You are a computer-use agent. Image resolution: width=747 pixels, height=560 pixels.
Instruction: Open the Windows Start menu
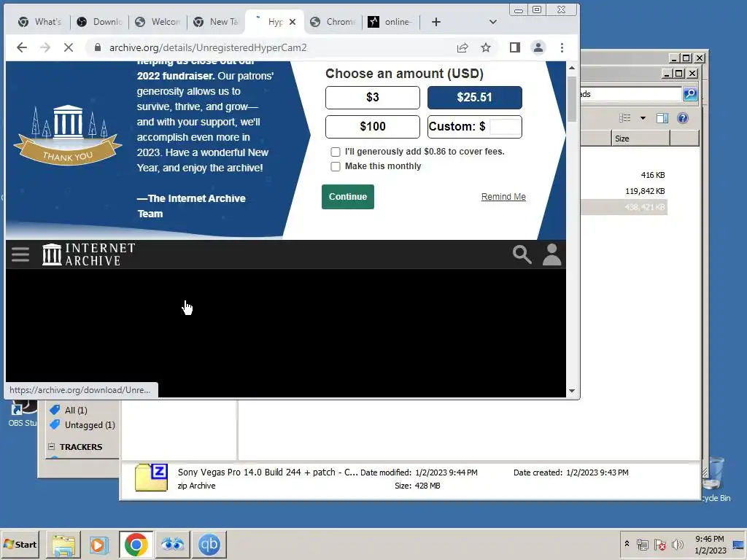tap(20, 544)
